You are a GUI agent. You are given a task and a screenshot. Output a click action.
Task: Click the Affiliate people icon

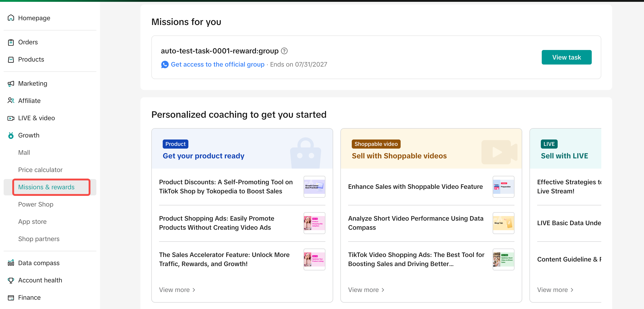(11, 101)
